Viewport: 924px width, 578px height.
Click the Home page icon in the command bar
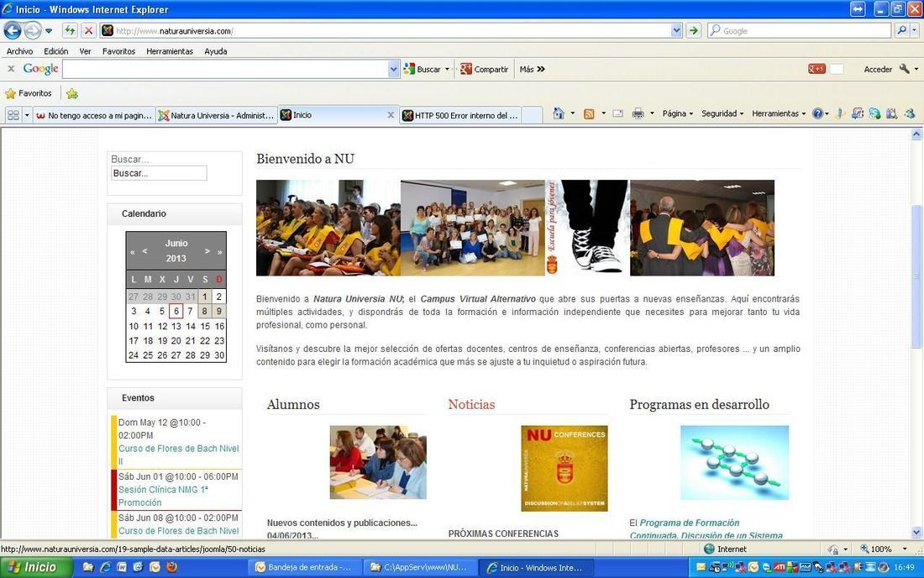click(558, 113)
